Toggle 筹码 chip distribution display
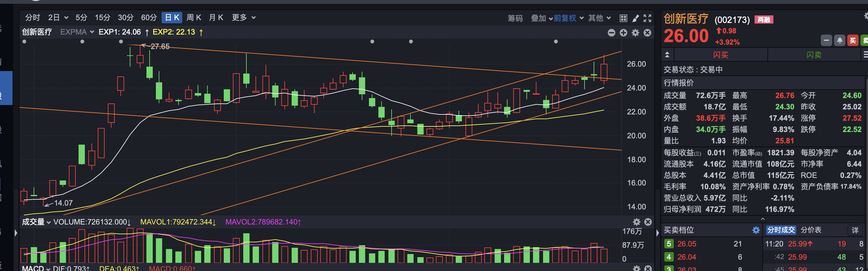868x271 pixels. click(x=515, y=18)
